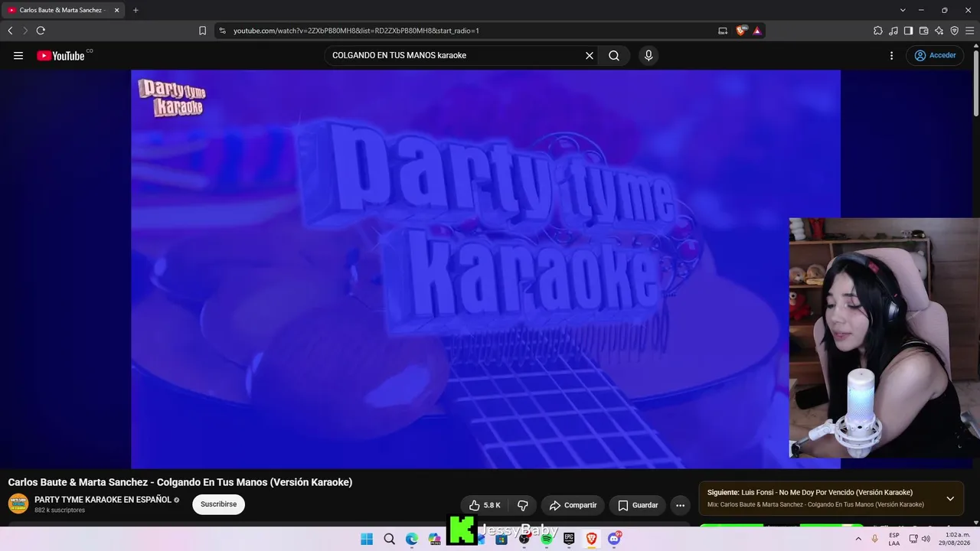This screenshot has width=980, height=551.
Task: Open the tab search dropdown arrow
Action: click(903, 10)
